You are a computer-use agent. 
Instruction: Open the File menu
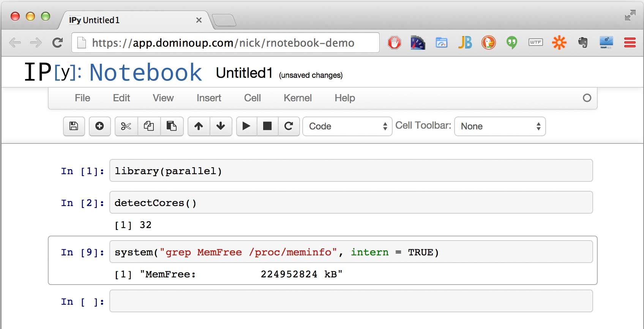pos(82,98)
